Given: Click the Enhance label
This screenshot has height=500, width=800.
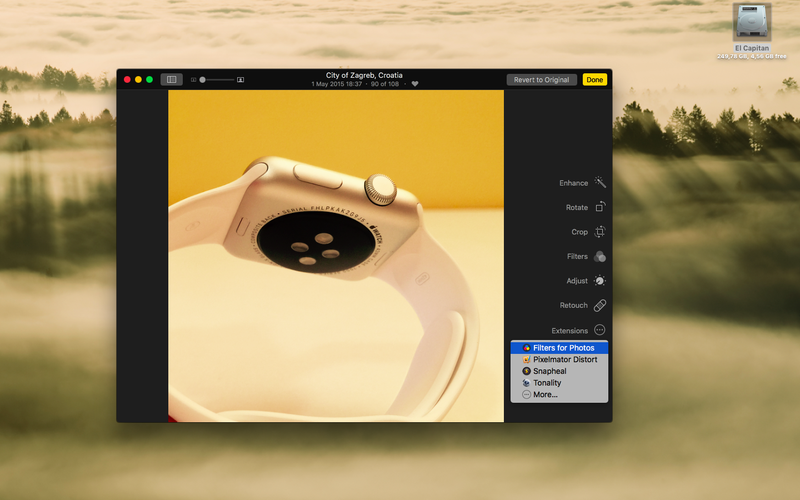Looking at the screenshot, I should pos(573,183).
